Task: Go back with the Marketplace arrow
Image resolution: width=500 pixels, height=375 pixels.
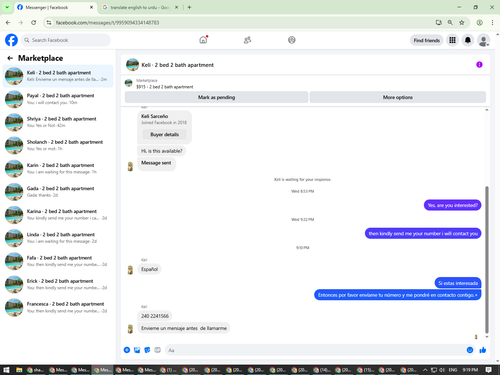Action: tap(10, 58)
